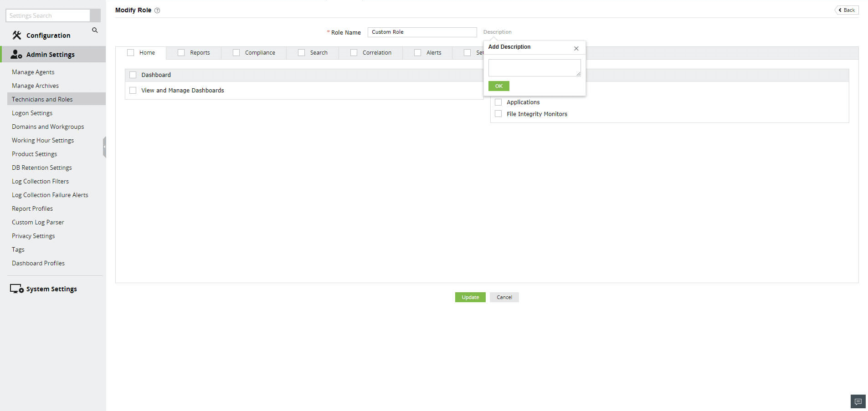
Task: Click the Role Name input field
Action: pos(422,32)
